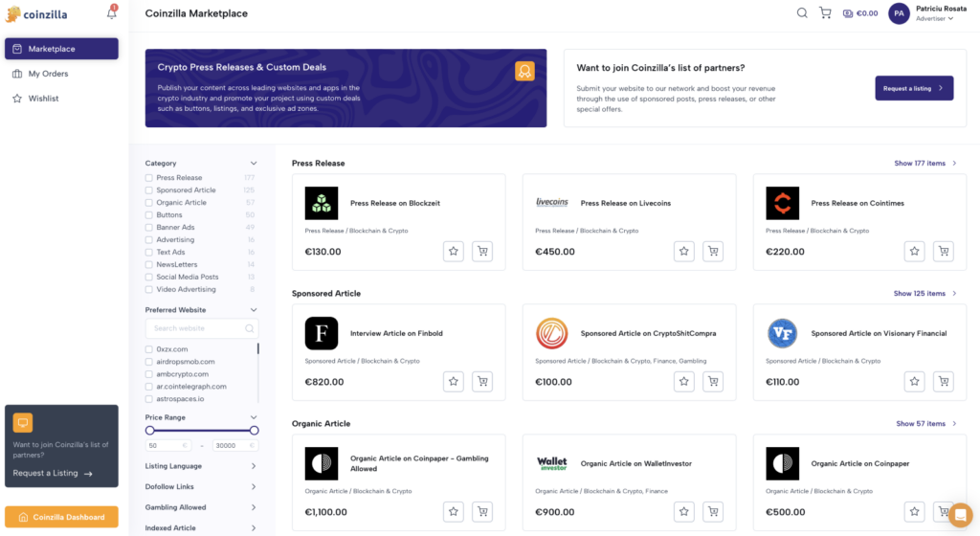Click the price range slider track
980x536 pixels.
point(202,431)
